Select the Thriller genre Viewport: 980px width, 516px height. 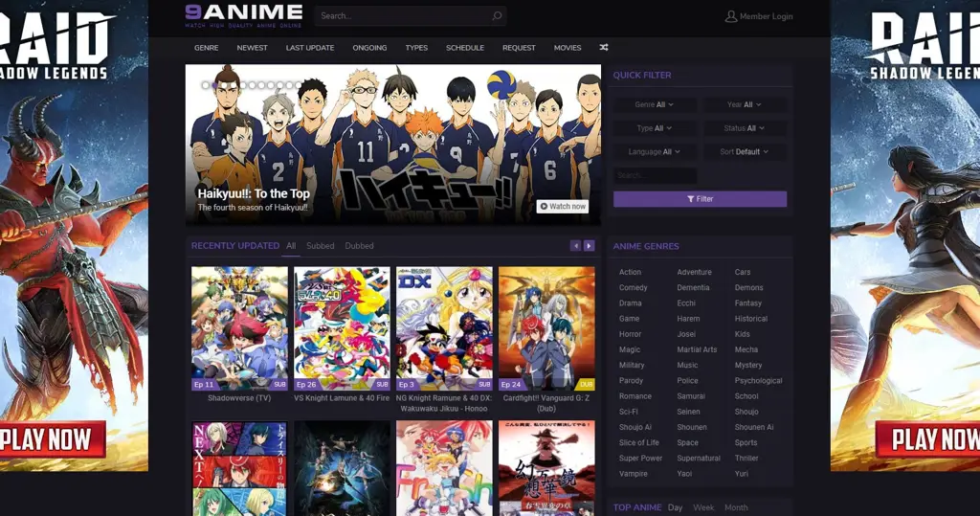(746, 459)
